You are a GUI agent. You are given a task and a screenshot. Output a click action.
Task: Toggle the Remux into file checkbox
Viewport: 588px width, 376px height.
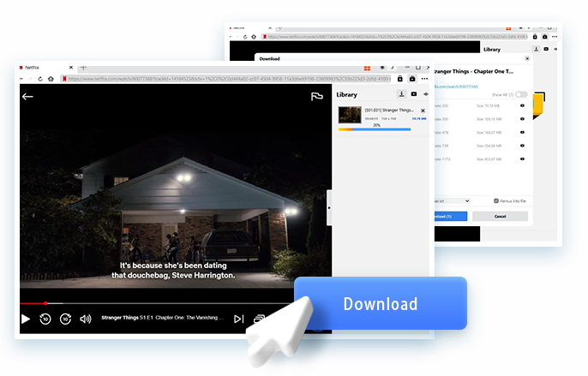[x=496, y=201]
